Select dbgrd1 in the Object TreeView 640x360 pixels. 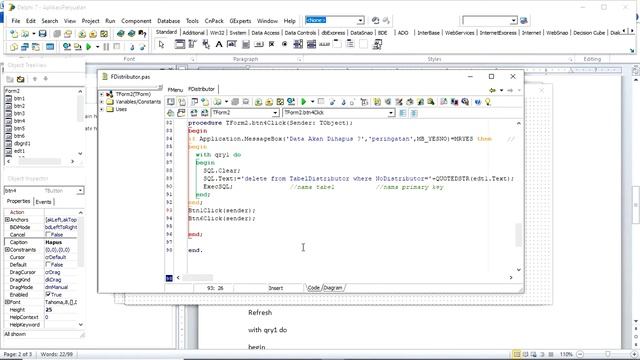coord(22,143)
